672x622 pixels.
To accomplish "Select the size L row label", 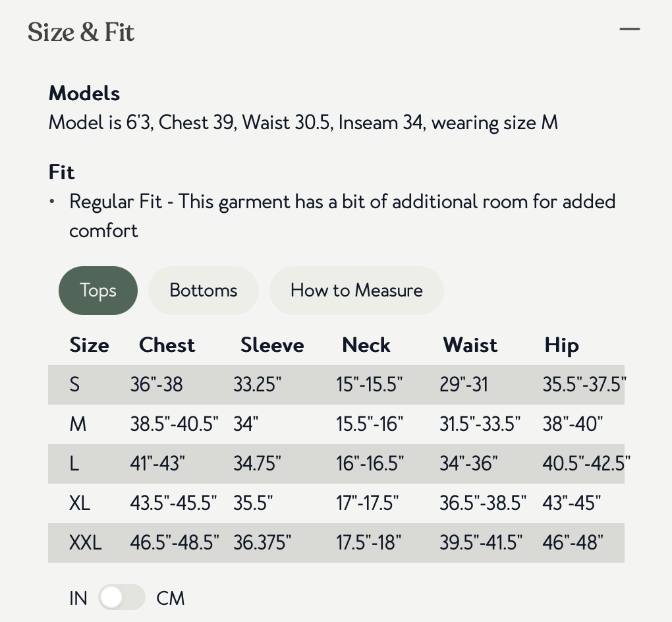I will (x=74, y=463).
